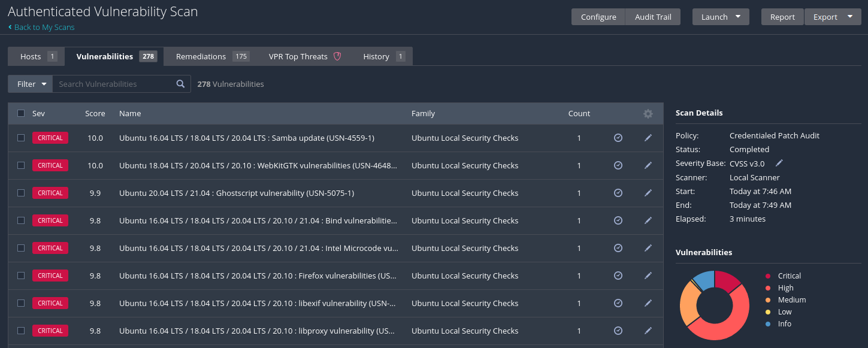Click the checkmark circle icon on Ghostscript row
868x348 pixels.
pyautogui.click(x=618, y=193)
